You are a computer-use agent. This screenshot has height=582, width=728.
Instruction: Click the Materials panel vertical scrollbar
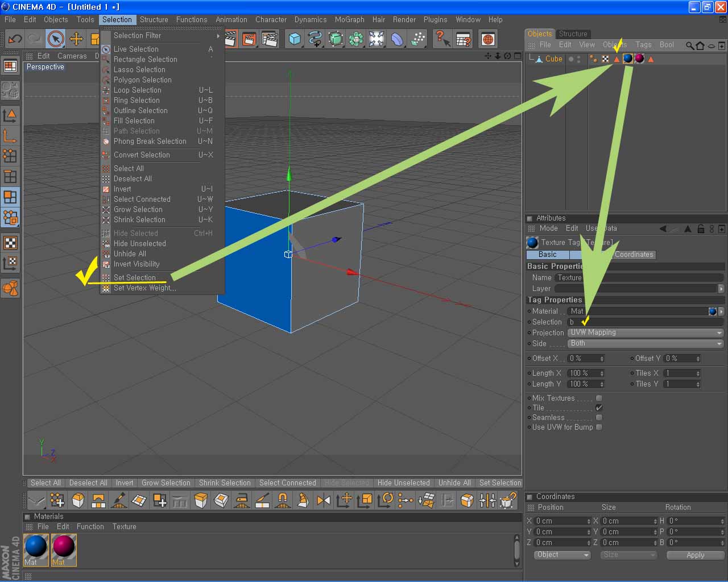point(516,550)
